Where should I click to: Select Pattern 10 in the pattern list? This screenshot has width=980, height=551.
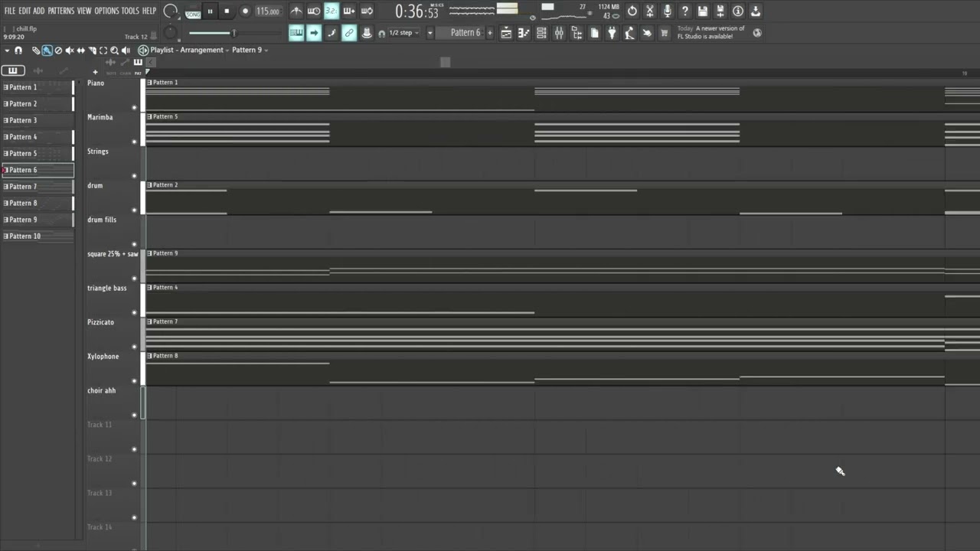coord(38,236)
